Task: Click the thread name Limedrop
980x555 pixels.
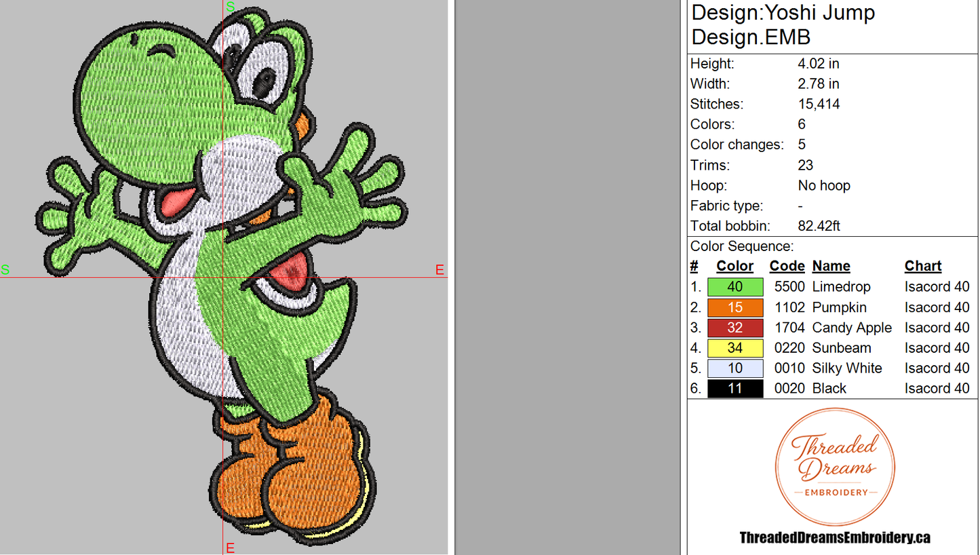Action: tap(841, 287)
